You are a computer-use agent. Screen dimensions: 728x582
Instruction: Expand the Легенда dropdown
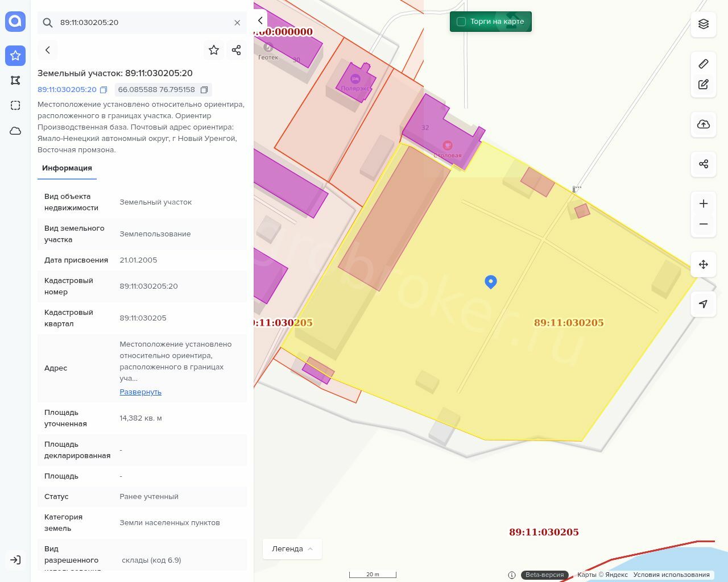pos(292,549)
